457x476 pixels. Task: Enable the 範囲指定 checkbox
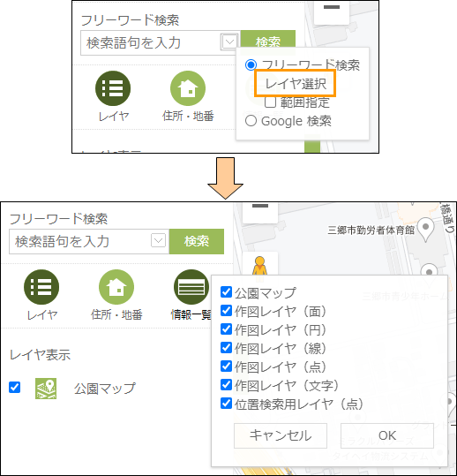click(x=270, y=102)
